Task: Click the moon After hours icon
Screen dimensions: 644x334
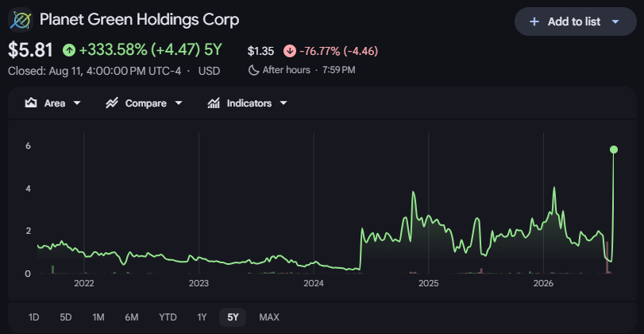Action: [253, 70]
